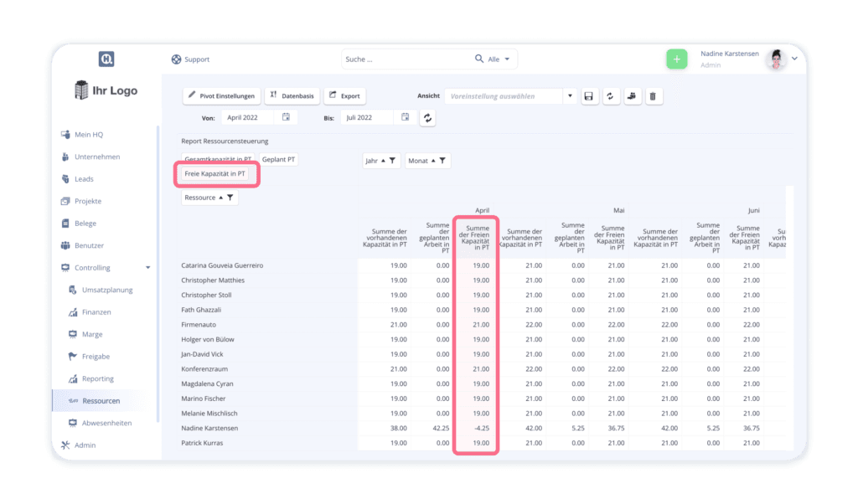858x504 pixels.
Task: Click the green plus add button
Action: [x=676, y=59]
